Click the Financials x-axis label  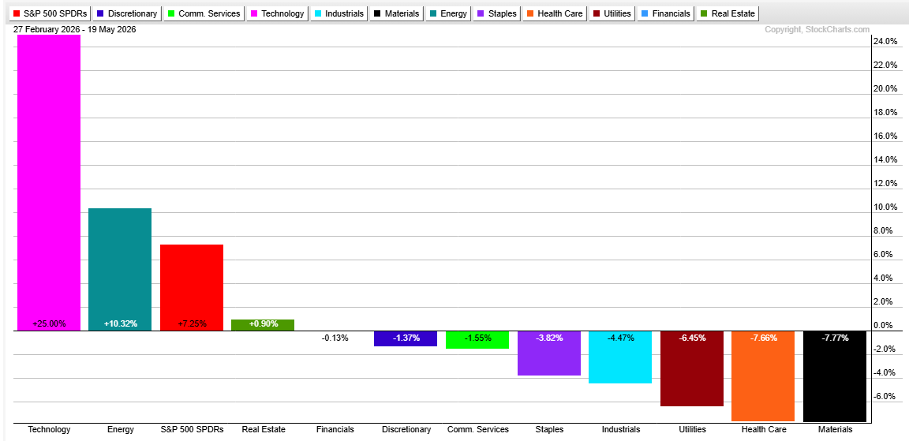click(335, 430)
